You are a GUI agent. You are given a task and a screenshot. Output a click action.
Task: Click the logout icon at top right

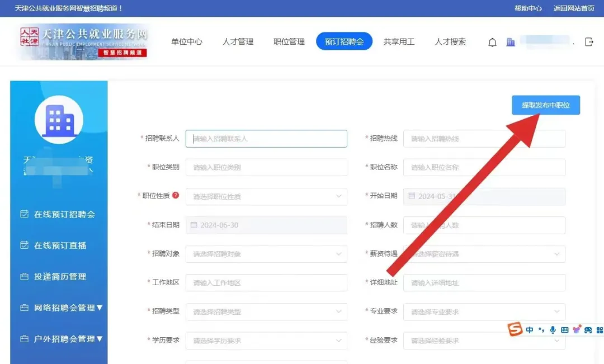589,41
